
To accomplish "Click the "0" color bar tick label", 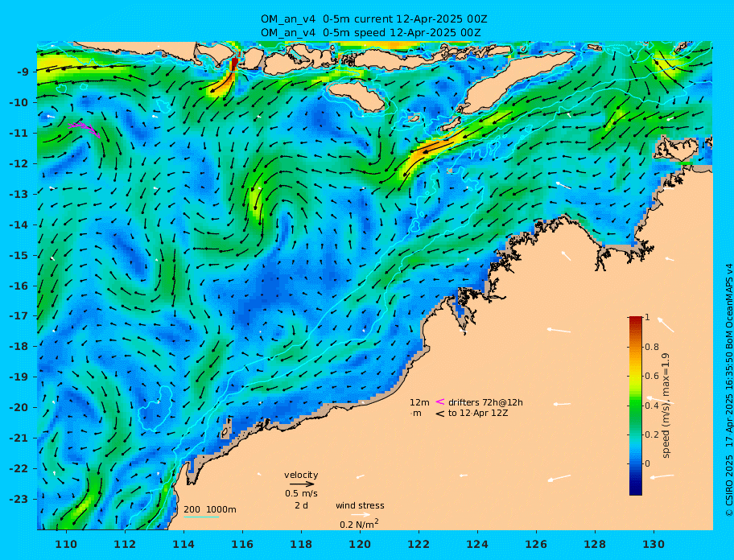I will tap(647, 463).
